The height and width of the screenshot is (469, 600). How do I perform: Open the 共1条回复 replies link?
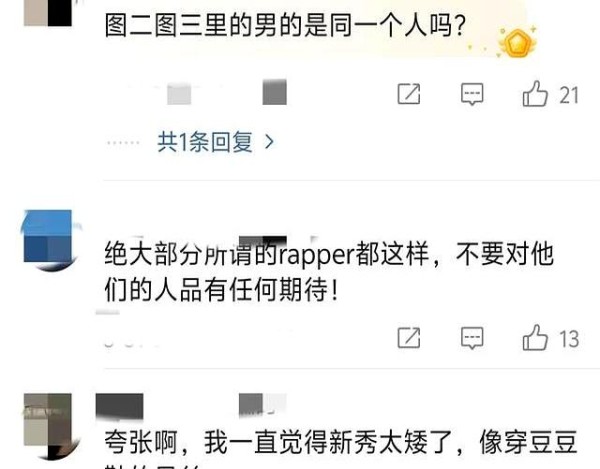click(x=205, y=142)
